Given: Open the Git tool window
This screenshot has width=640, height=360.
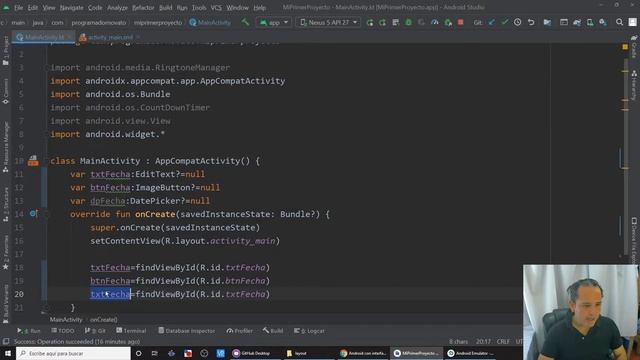Looking at the screenshot, I should coord(95,331).
